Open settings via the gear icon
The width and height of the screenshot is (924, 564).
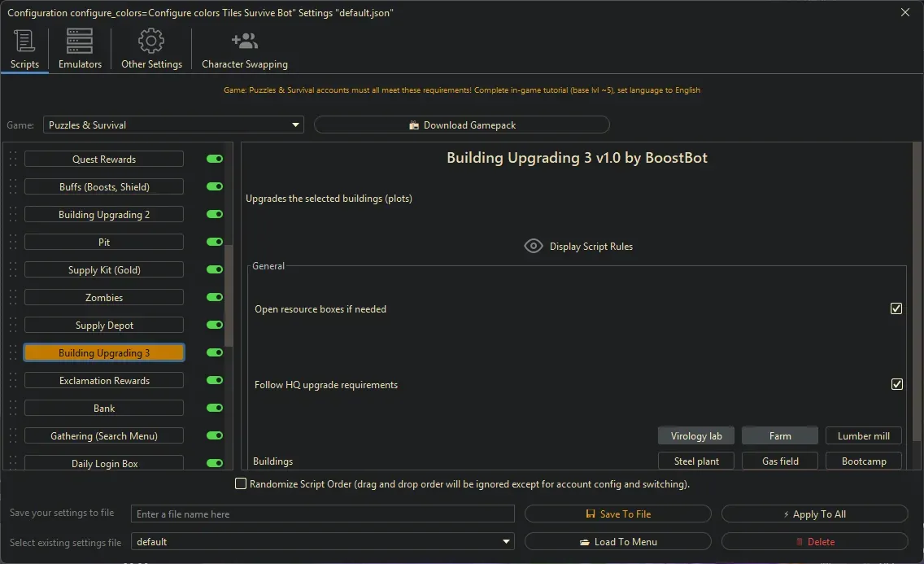(x=150, y=41)
